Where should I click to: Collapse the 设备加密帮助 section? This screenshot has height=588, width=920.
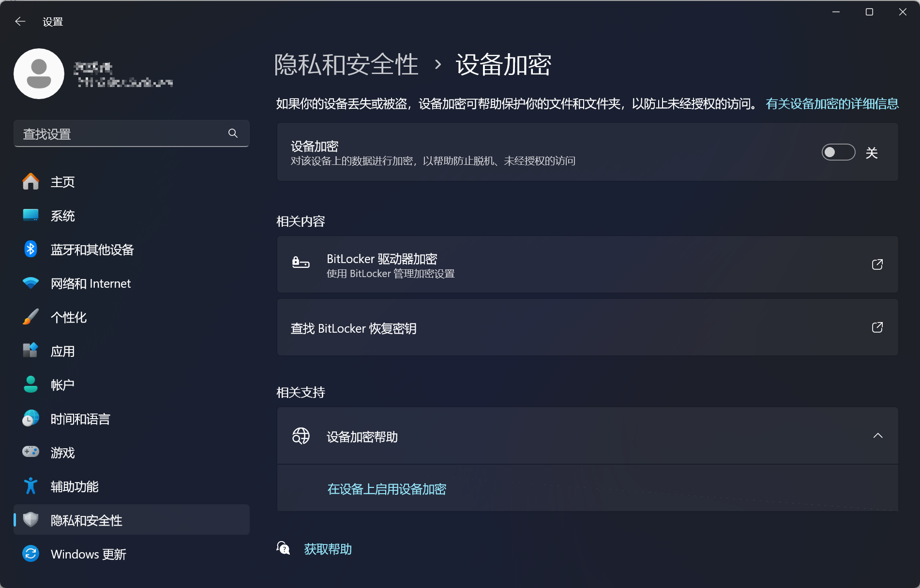878,436
